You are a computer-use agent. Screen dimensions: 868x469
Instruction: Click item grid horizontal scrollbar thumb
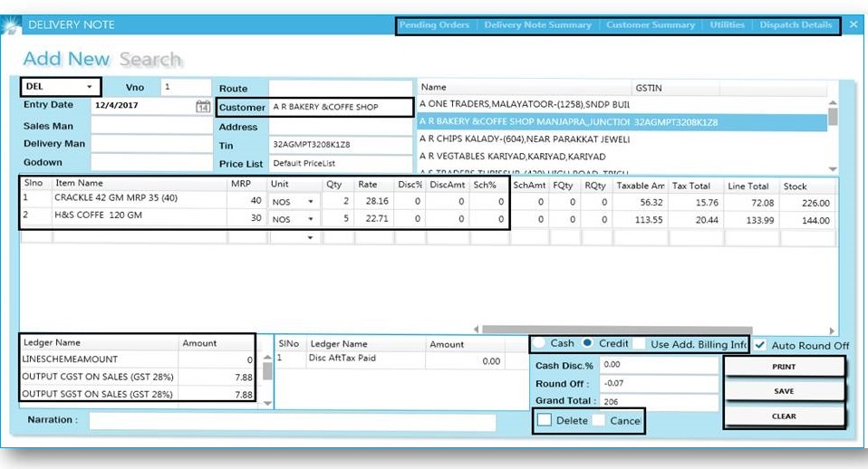[617, 330]
